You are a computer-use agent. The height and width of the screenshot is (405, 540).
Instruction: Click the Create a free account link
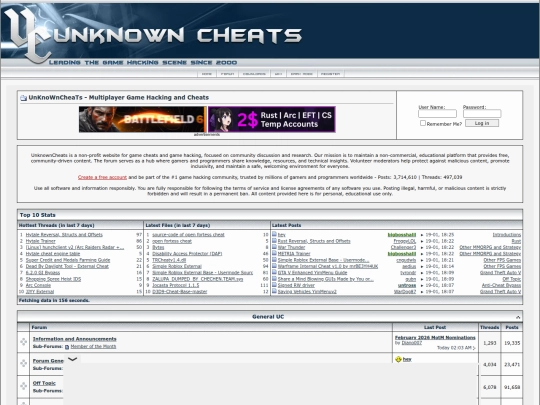[x=102, y=177]
